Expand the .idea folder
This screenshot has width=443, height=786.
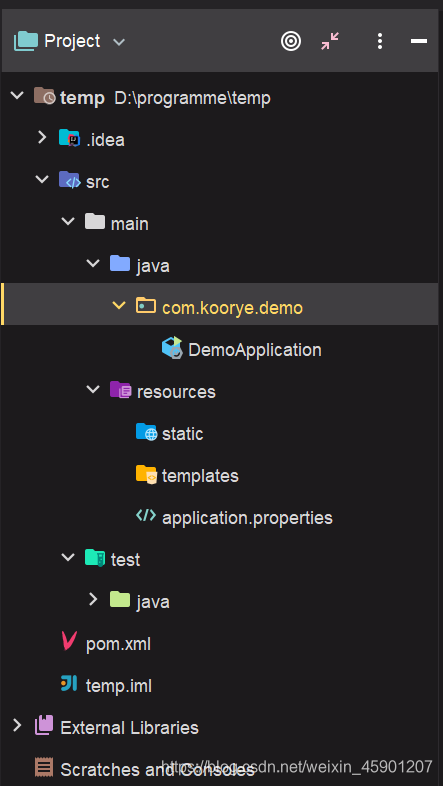pos(42,137)
